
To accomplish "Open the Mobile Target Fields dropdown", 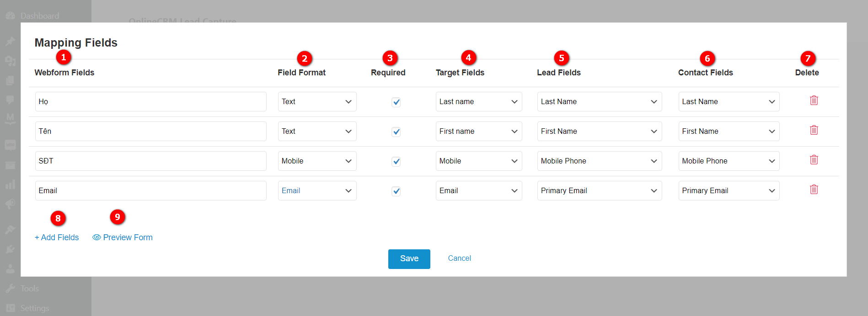I will [479, 161].
